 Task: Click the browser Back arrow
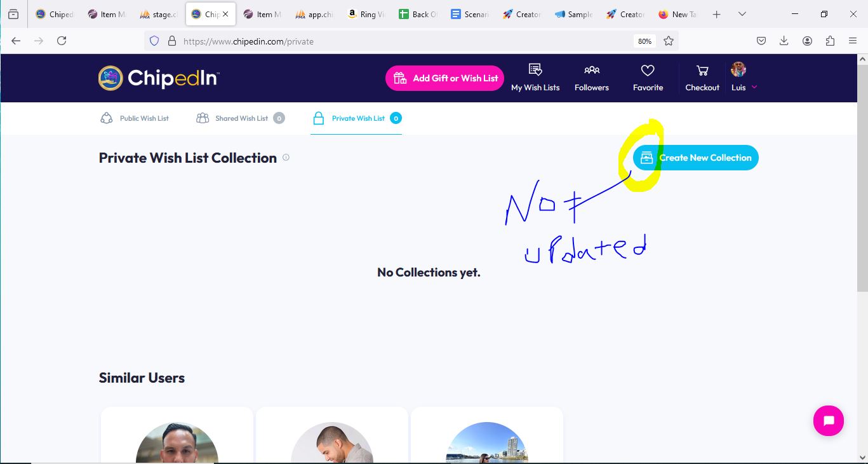click(16, 41)
